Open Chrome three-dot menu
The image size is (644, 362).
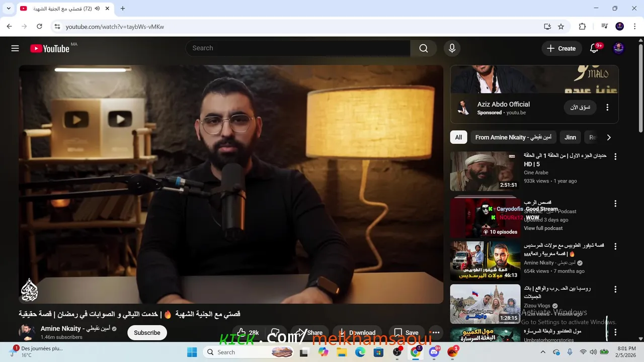(x=634, y=27)
